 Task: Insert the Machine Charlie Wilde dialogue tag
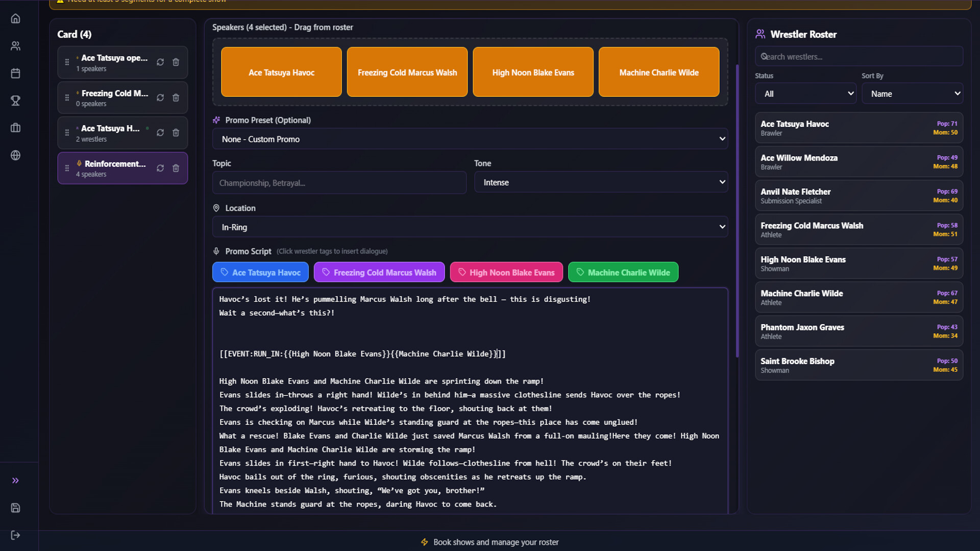coord(623,272)
